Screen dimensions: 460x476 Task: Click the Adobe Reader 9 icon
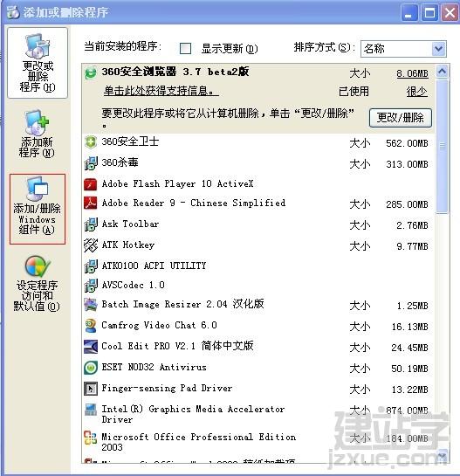click(x=91, y=204)
